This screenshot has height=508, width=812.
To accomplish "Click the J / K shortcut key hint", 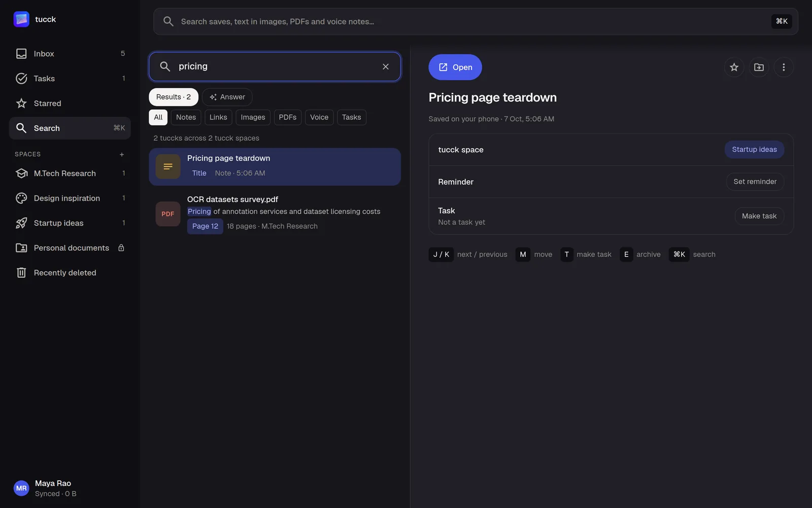I will tap(441, 255).
